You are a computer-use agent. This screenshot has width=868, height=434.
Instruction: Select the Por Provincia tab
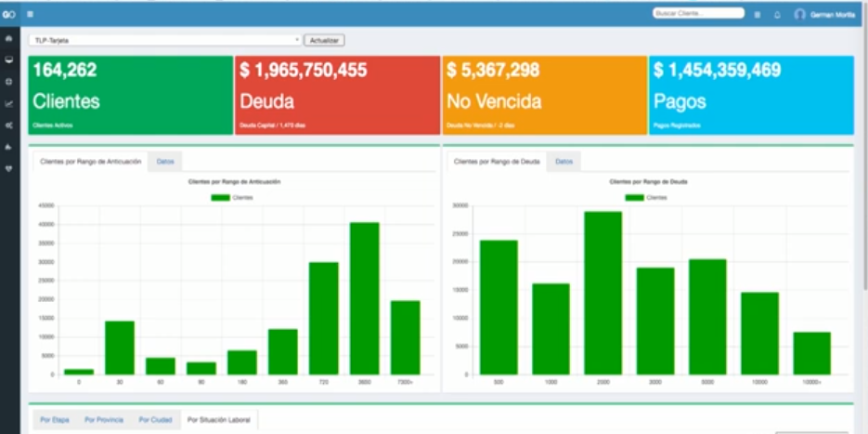point(104,420)
